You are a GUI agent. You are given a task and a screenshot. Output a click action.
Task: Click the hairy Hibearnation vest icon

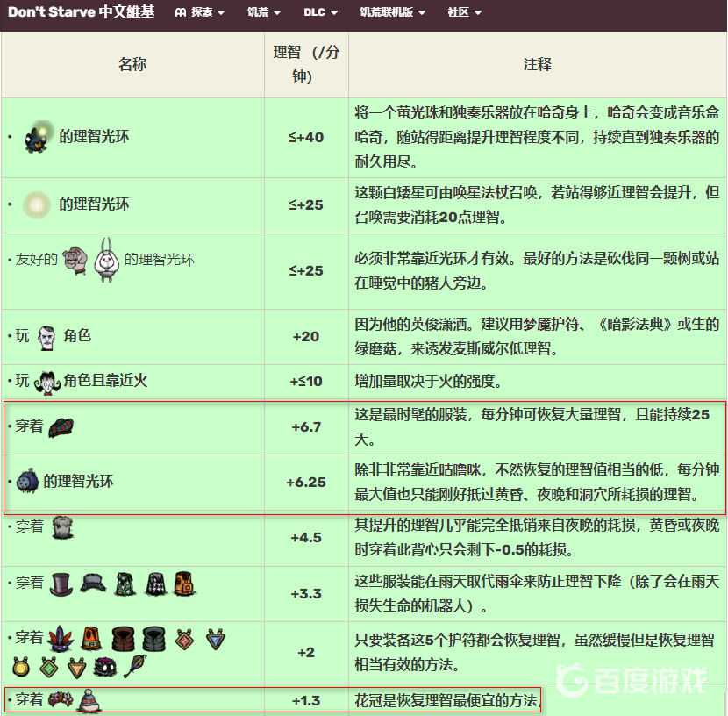pos(62,527)
